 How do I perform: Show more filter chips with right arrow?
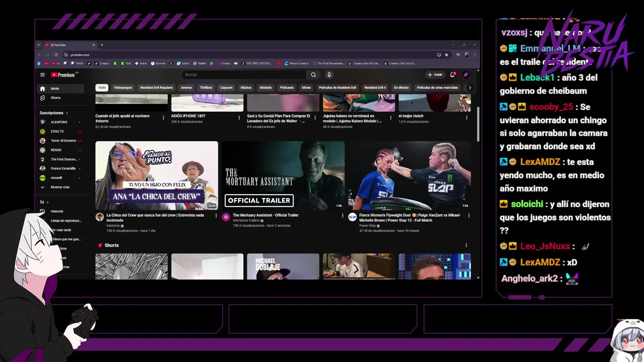[470, 87]
